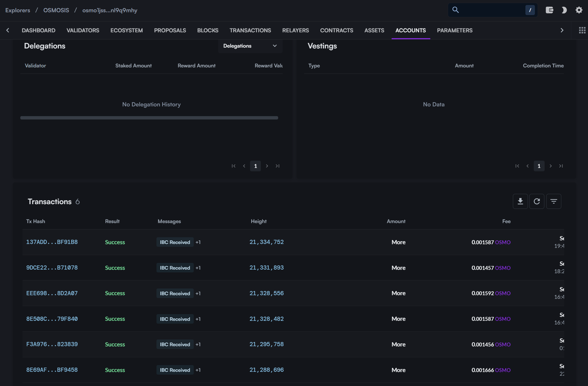Expand the Delegations dropdown

tap(250, 46)
